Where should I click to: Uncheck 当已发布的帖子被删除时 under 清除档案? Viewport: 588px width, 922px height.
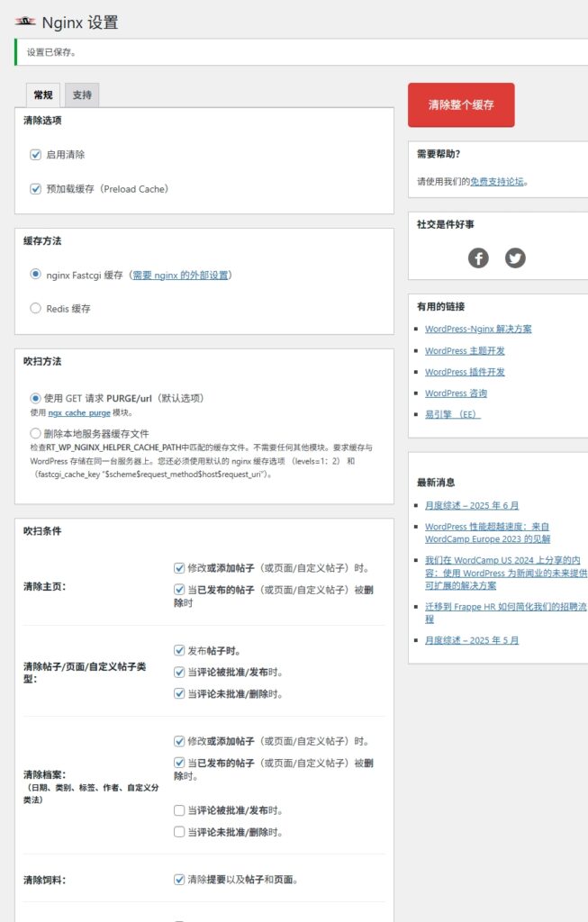[179, 763]
